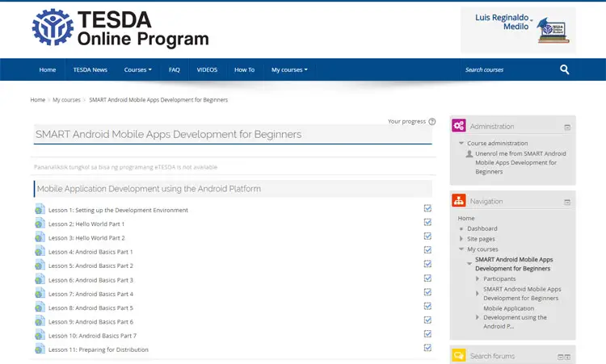Toggle completion checkbox for Lesson 10
Screen dimensions: 606x364
click(427, 334)
